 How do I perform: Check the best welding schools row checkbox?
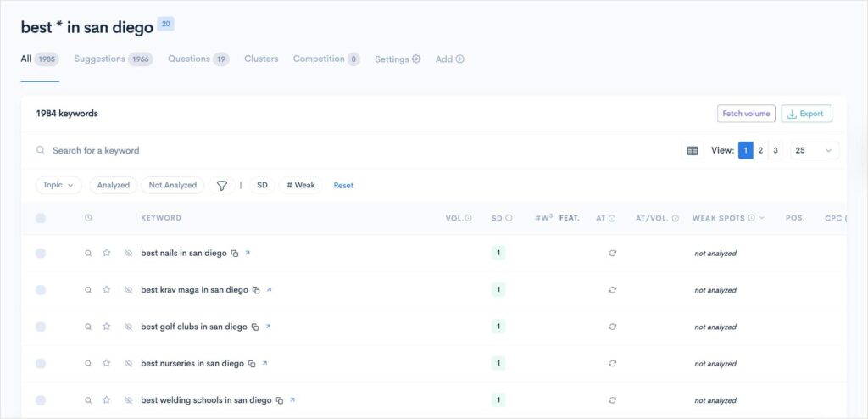(x=41, y=400)
